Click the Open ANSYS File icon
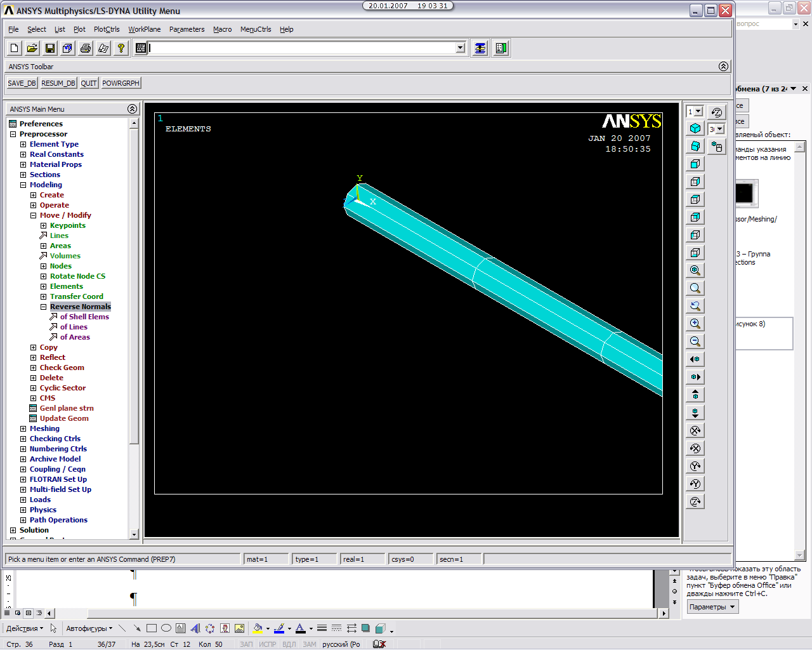This screenshot has width=812, height=650. [x=32, y=48]
